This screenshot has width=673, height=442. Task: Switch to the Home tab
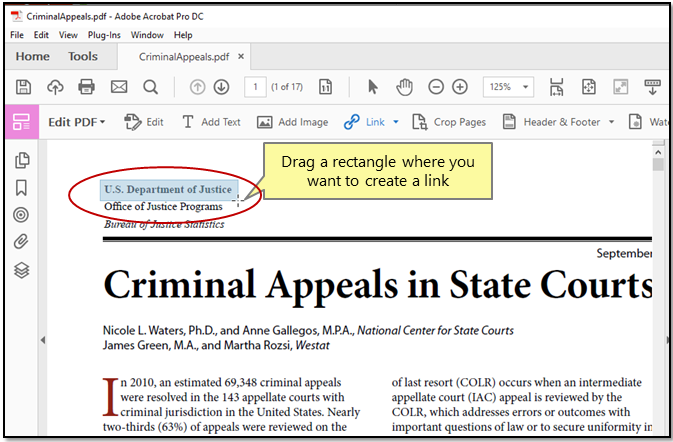(33, 56)
